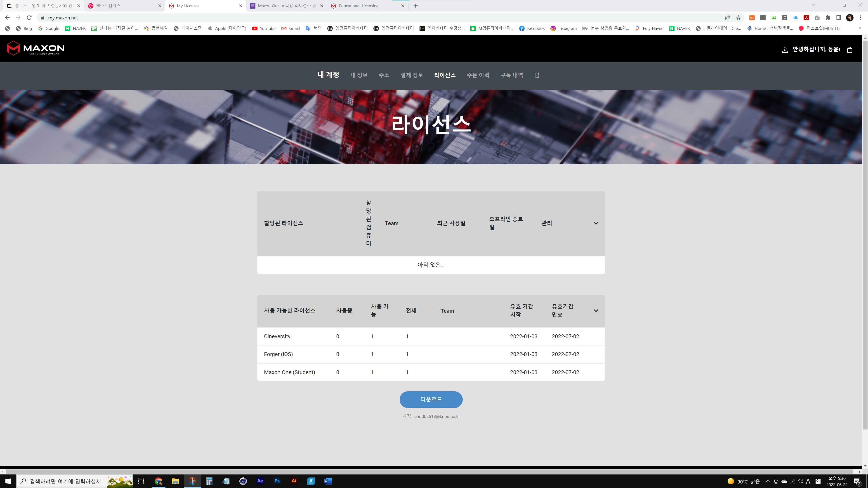This screenshot has height=488, width=868.
Task: Click the 아직 없음... empty row text
Action: point(431,265)
